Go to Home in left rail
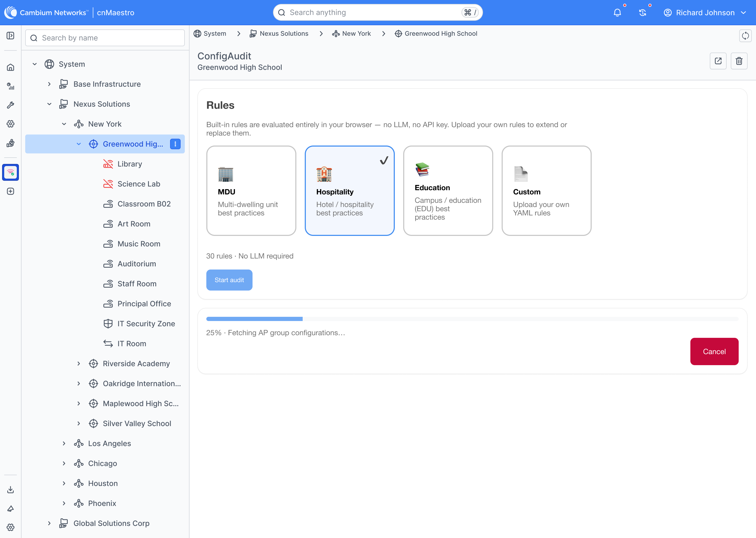Image resolution: width=756 pixels, height=538 pixels. click(x=10, y=67)
